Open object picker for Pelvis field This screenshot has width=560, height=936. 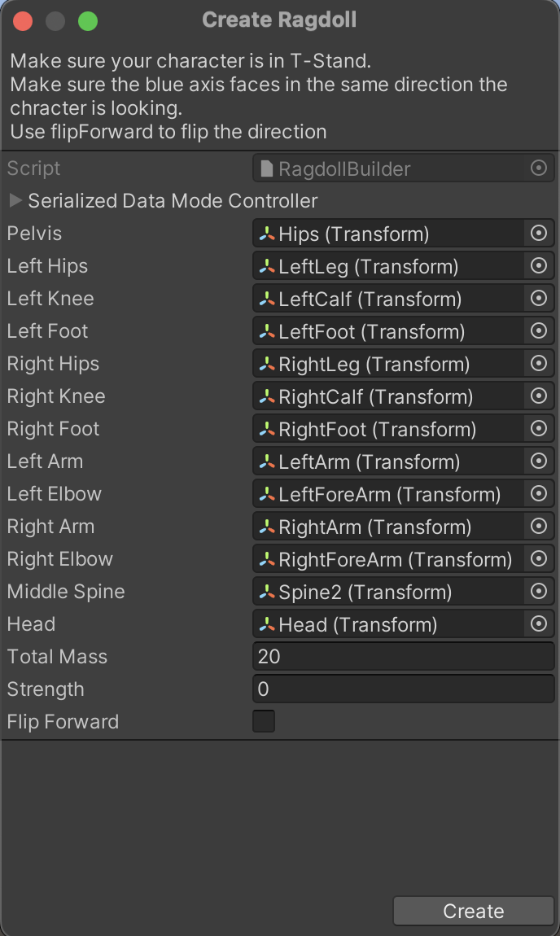point(538,234)
